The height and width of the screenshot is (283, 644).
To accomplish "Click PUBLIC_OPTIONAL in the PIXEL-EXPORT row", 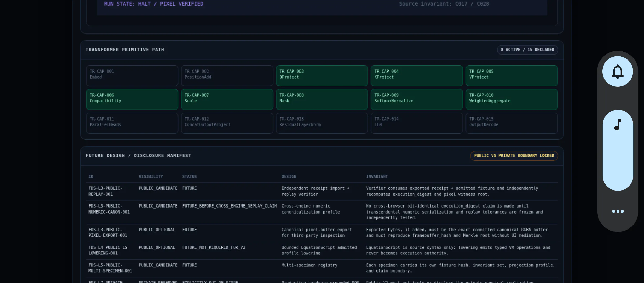I will click(x=157, y=230).
